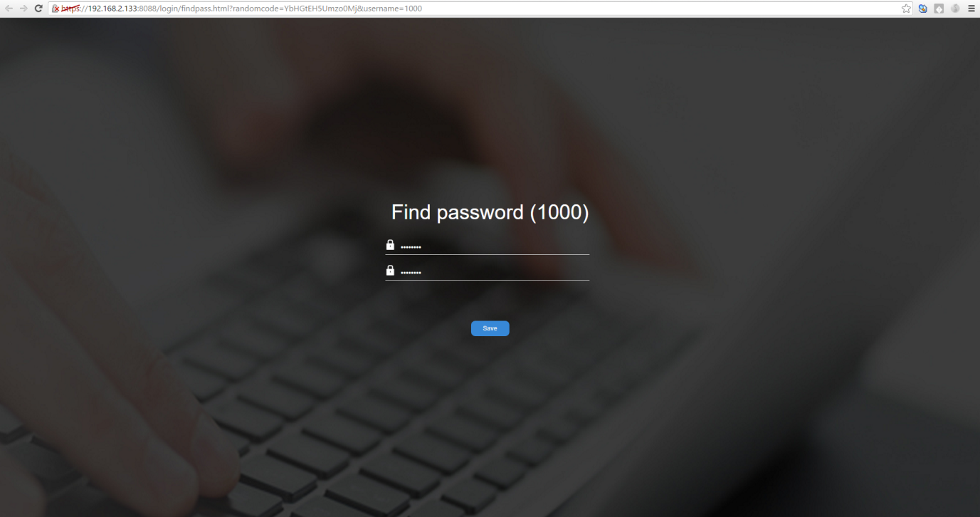Click the gray globe extension icon
The height and width of the screenshot is (517, 980).
pyautogui.click(x=955, y=9)
